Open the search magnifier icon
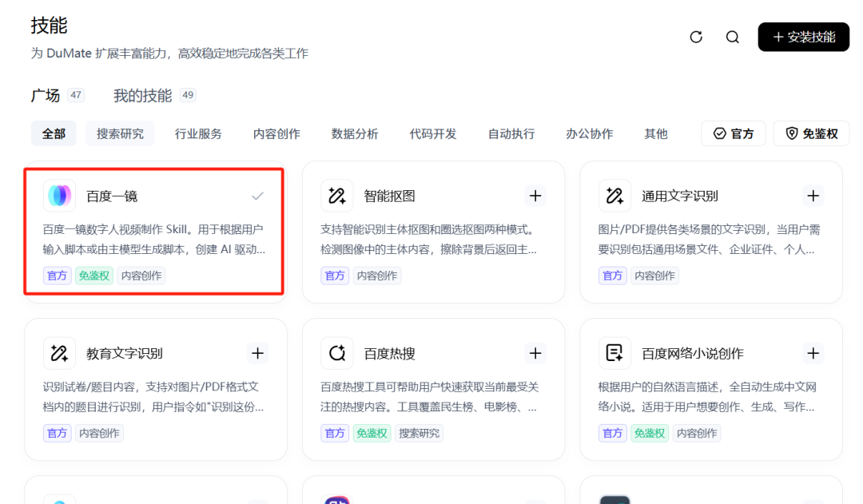The width and height of the screenshot is (863, 504). pos(733,37)
